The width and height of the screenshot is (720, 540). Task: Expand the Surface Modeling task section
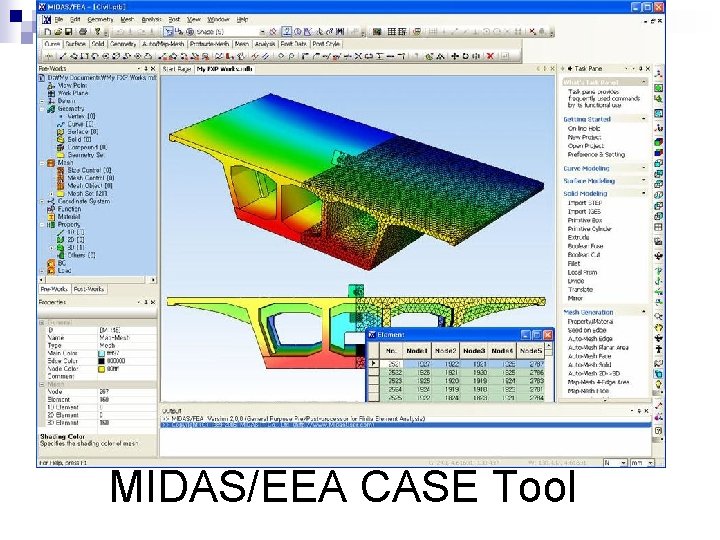click(x=643, y=180)
